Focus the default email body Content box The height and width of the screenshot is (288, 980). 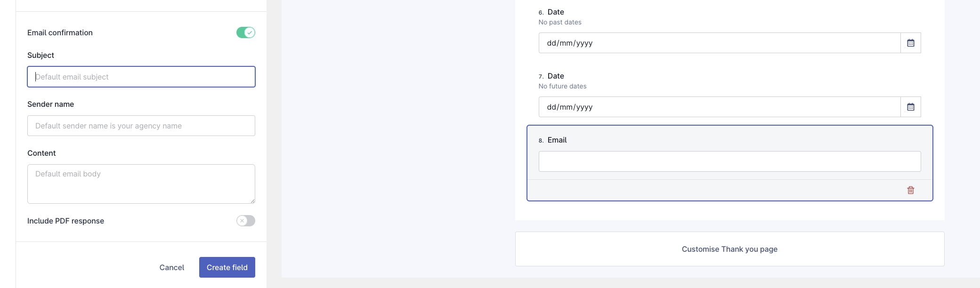(x=141, y=184)
